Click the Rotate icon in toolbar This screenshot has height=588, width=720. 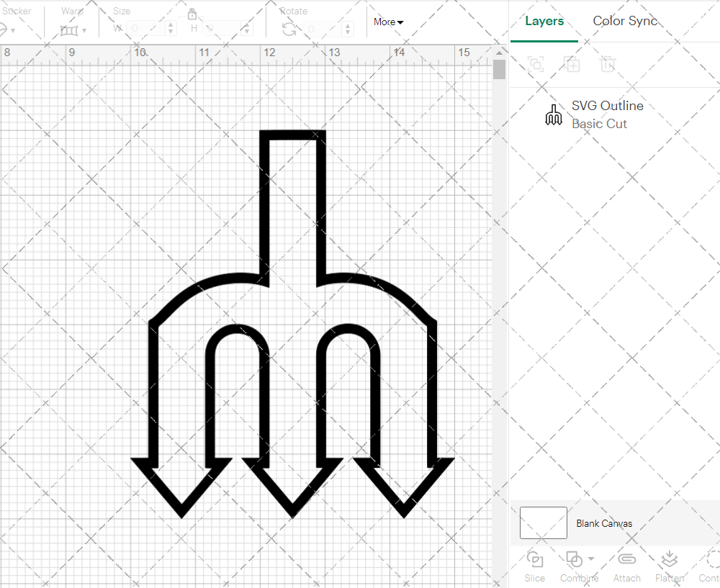289,29
